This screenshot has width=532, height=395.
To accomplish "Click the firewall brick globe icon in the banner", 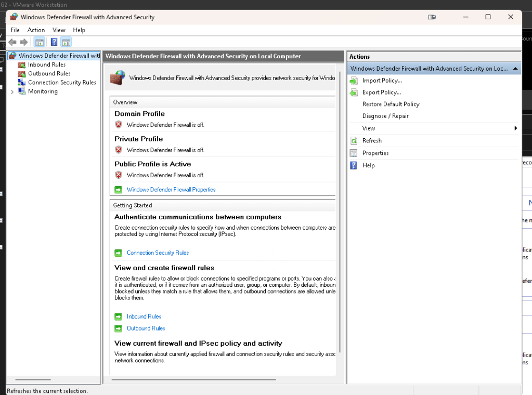I will (x=118, y=77).
